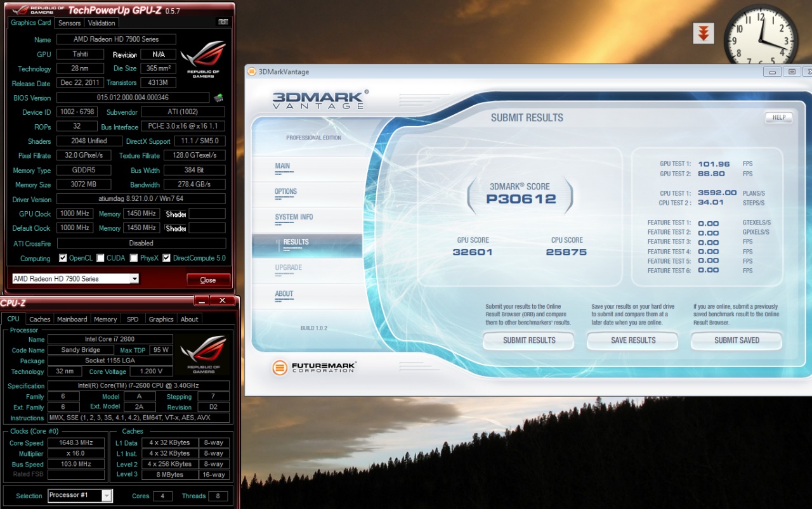Click the BIOS Version field in GPU-Z
The width and height of the screenshot is (812, 509).
coord(133,98)
